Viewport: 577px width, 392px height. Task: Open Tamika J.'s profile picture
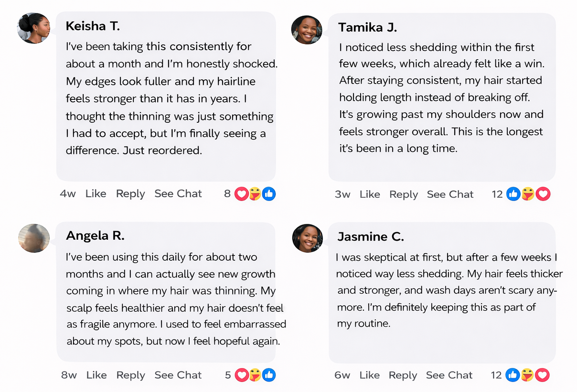click(307, 30)
